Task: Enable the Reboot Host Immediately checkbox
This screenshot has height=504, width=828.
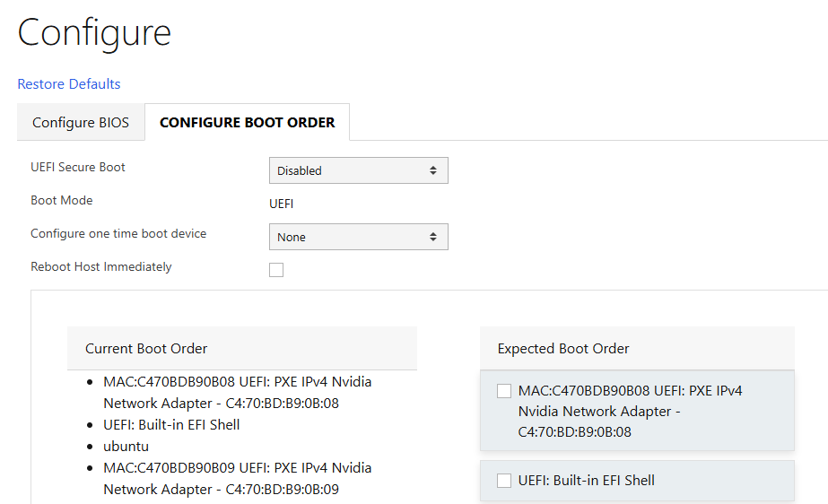Action: [276, 269]
